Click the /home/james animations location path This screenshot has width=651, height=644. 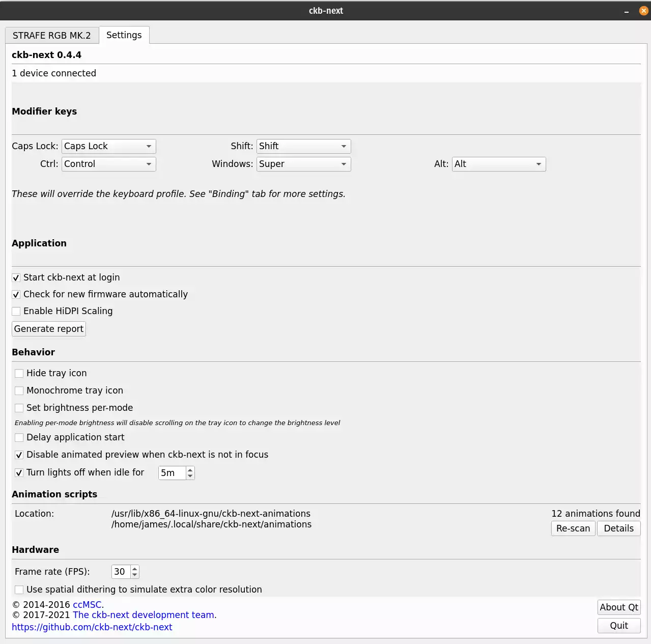(212, 524)
